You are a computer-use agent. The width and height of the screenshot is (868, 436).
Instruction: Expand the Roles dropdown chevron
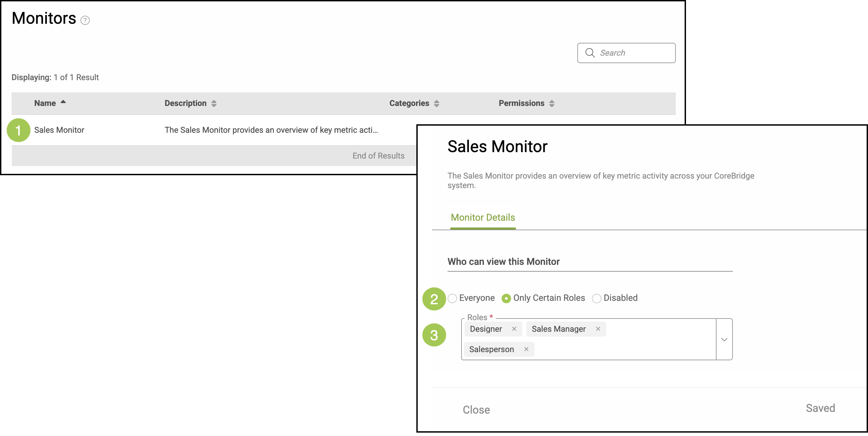(724, 340)
